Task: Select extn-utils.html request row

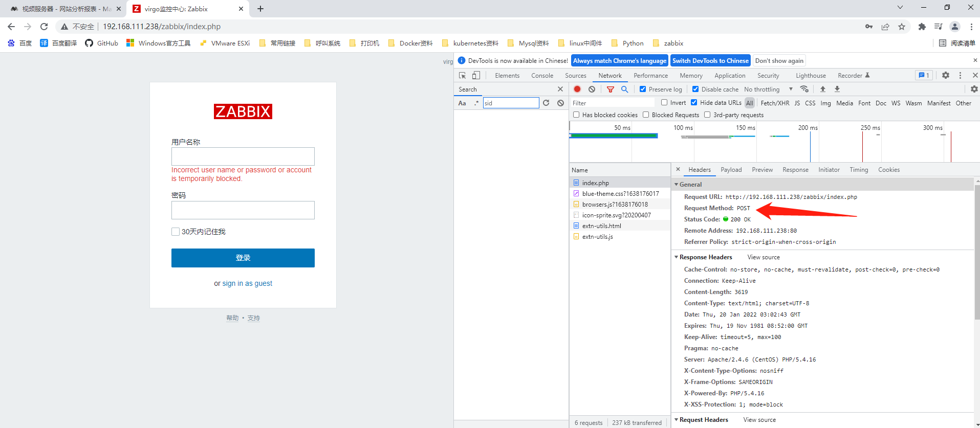Action: pyautogui.click(x=620, y=226)
